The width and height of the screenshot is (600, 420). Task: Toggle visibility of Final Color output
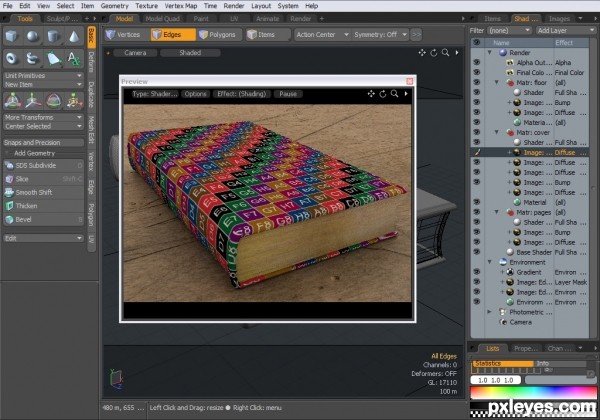[x=476, y=72]
